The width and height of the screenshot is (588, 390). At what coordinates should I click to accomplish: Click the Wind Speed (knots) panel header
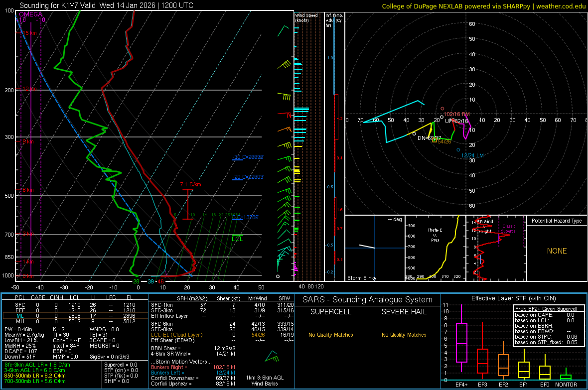click(x=306, y=17)
